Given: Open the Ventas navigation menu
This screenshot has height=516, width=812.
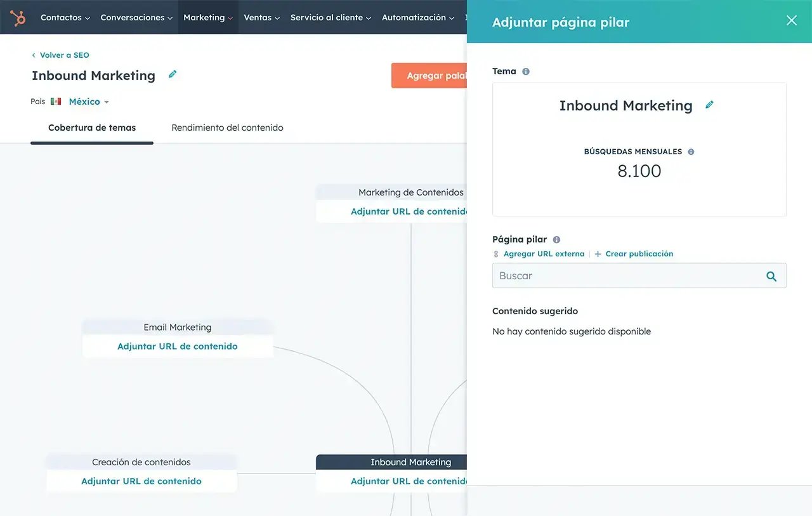Looking at the screenshot, I should click(261, 18).
